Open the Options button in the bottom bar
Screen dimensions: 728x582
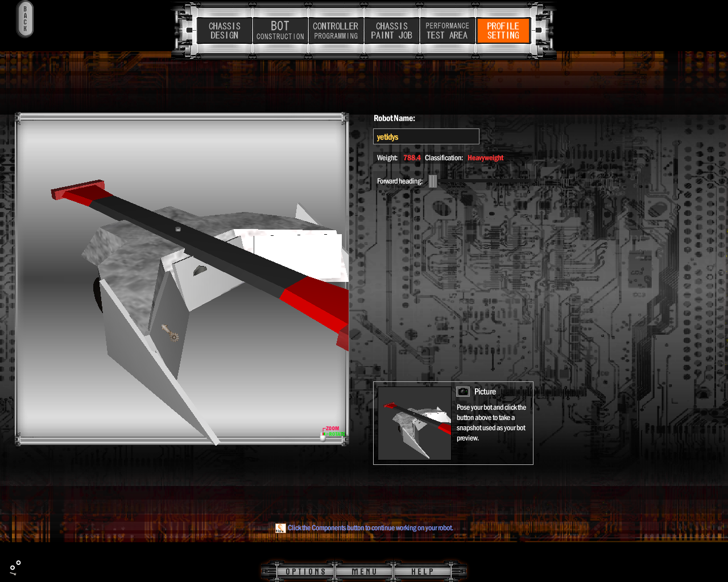[x=305, y=571]
